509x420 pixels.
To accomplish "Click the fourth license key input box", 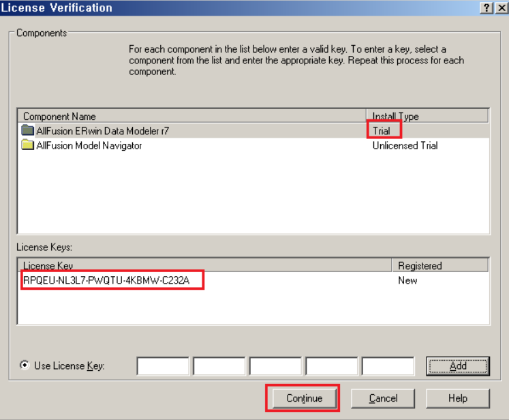I will [x=331, y=366].
